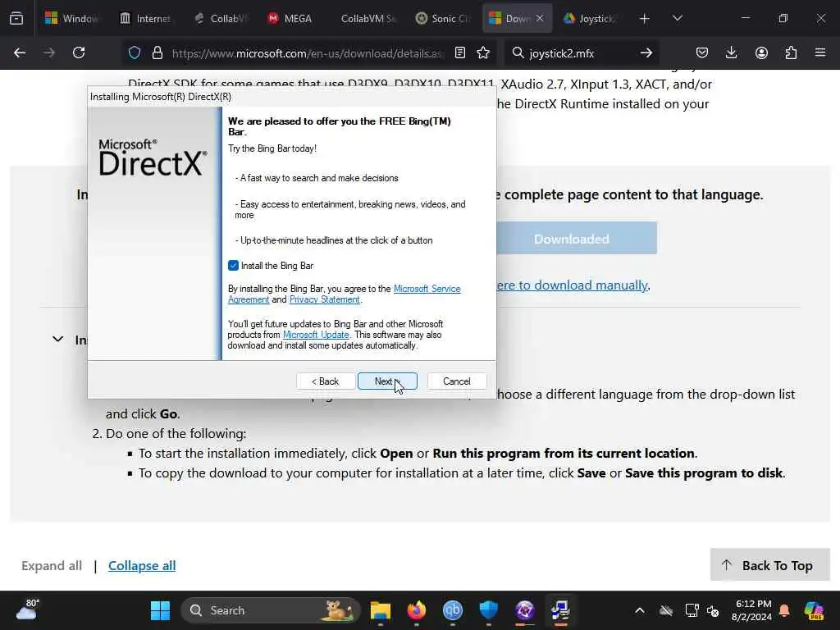Image resolution: width=840 pixels, height=630 pixels.
Task: Launch Firefox from the taskbar
Action: point(416,610)
